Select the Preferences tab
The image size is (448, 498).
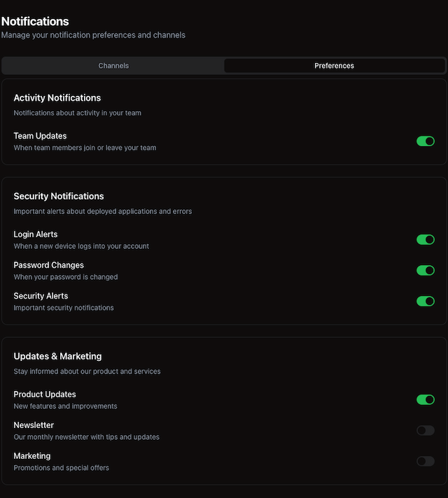(x=334, y=66)
